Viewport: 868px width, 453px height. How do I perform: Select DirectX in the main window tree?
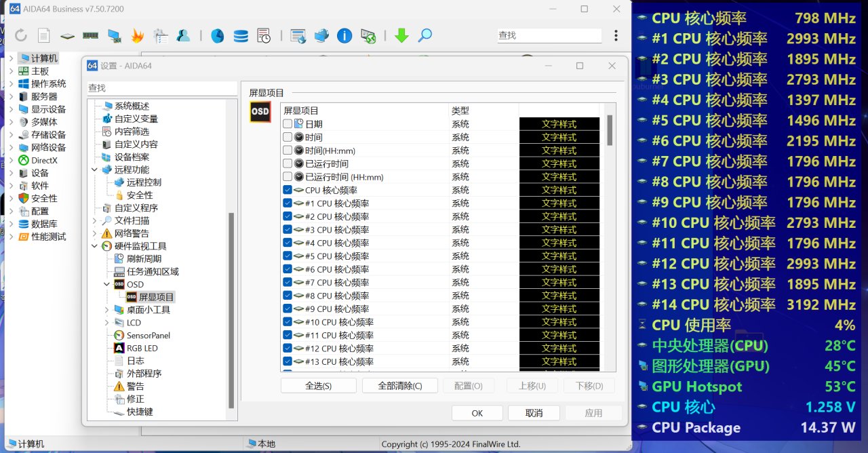pyautogui.click(x=45, y=161)
